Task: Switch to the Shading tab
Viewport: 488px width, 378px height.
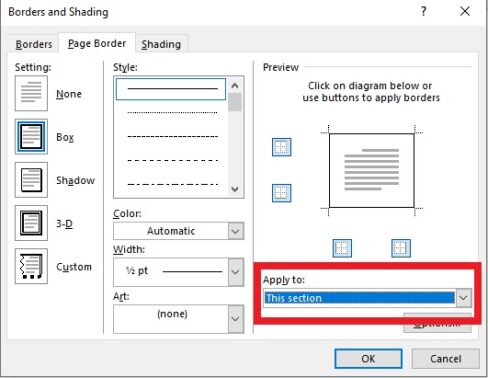Action: 161,44
